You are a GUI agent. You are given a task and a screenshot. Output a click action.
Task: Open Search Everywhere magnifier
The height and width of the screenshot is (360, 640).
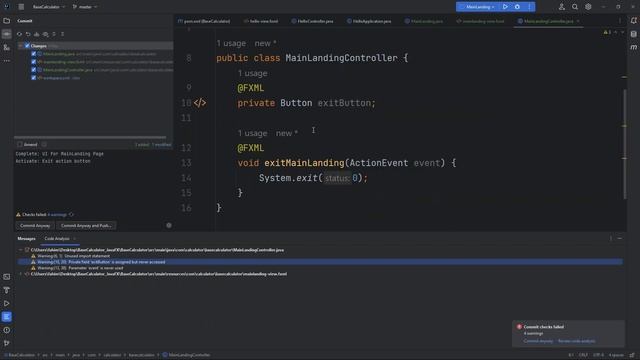(x=575, y=7)
